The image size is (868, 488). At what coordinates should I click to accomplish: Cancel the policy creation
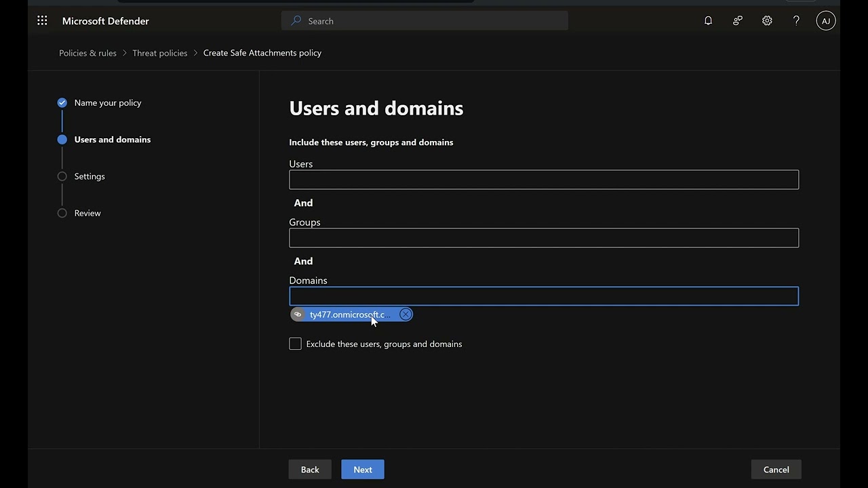(x=776, y=470)
